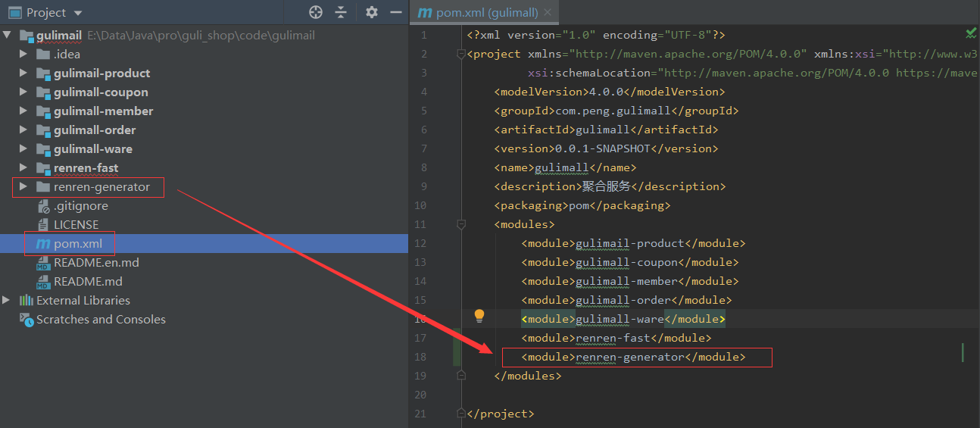
Task: Click the gulimall-ware module folder icon
Action: pos(42,149)
